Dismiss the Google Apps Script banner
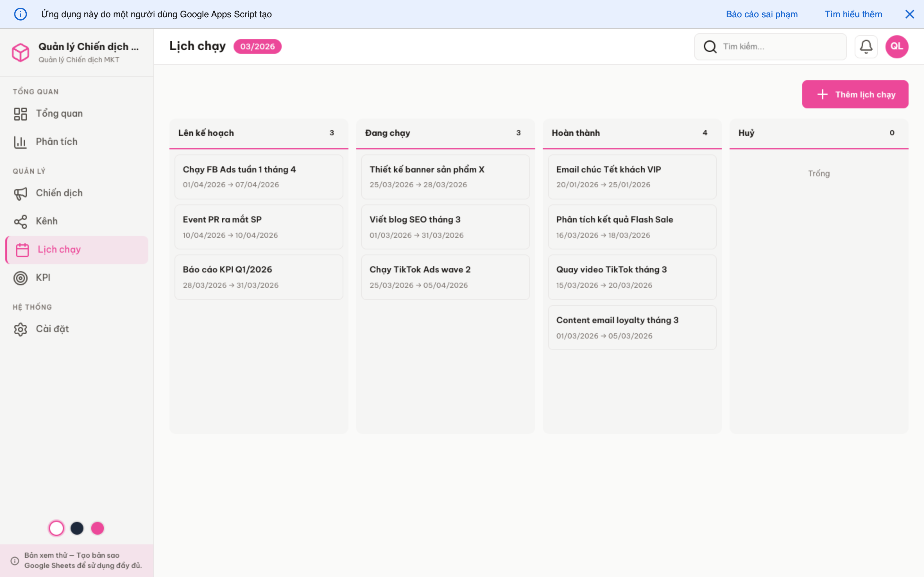Viewport: 924px width, 577px height. [x=910, y=14]
